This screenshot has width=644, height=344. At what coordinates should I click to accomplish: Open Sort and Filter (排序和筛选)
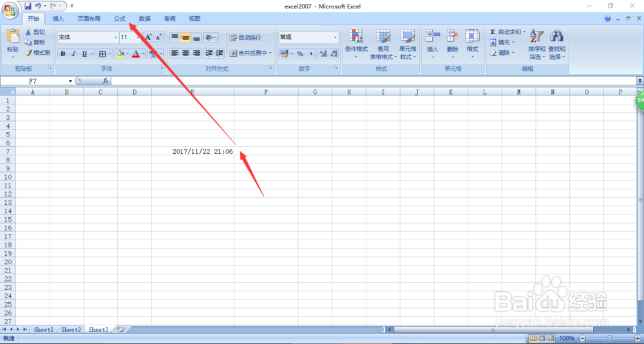click(x=536, y=44)
